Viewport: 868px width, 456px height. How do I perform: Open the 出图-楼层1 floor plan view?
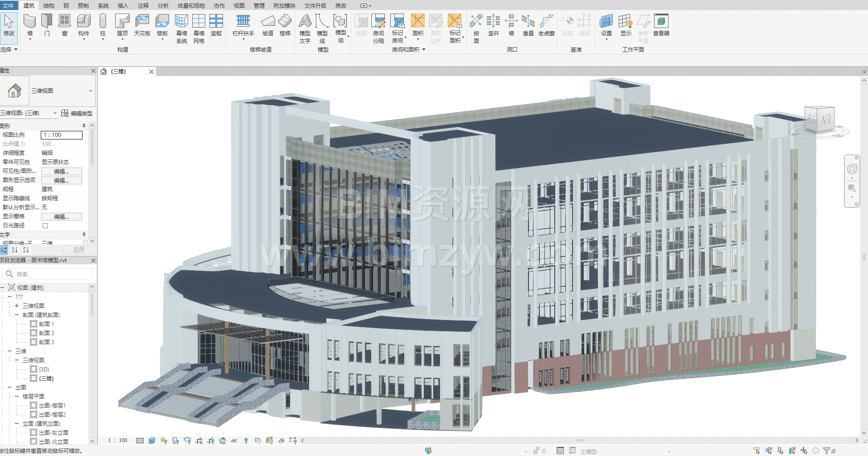[x=52, y=405]
